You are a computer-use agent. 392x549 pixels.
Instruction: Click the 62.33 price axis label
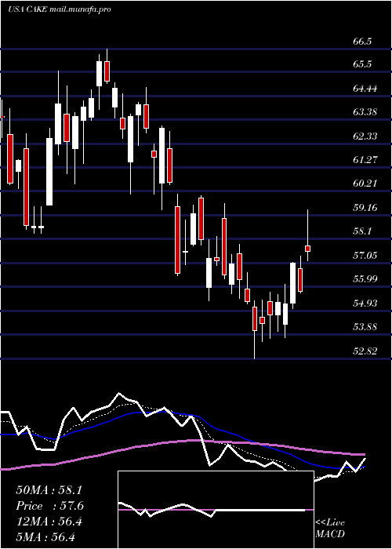coord(365,136)
